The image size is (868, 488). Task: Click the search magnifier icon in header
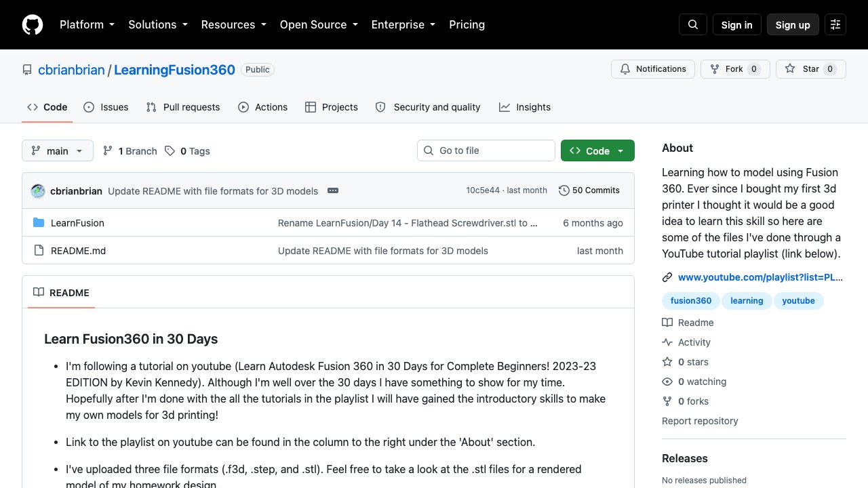(x=693, y=24)
